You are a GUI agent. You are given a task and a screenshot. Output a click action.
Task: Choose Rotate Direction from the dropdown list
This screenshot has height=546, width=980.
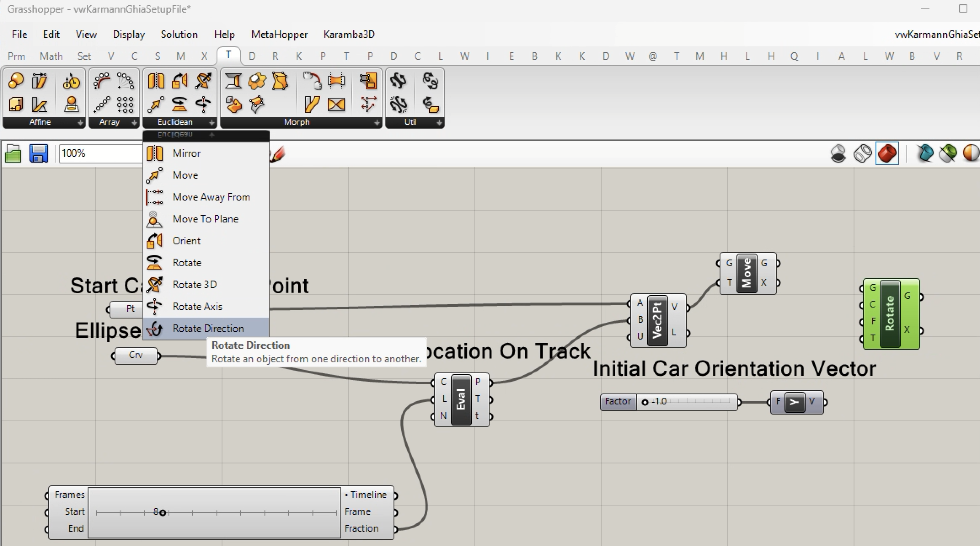tap(208, 329)
